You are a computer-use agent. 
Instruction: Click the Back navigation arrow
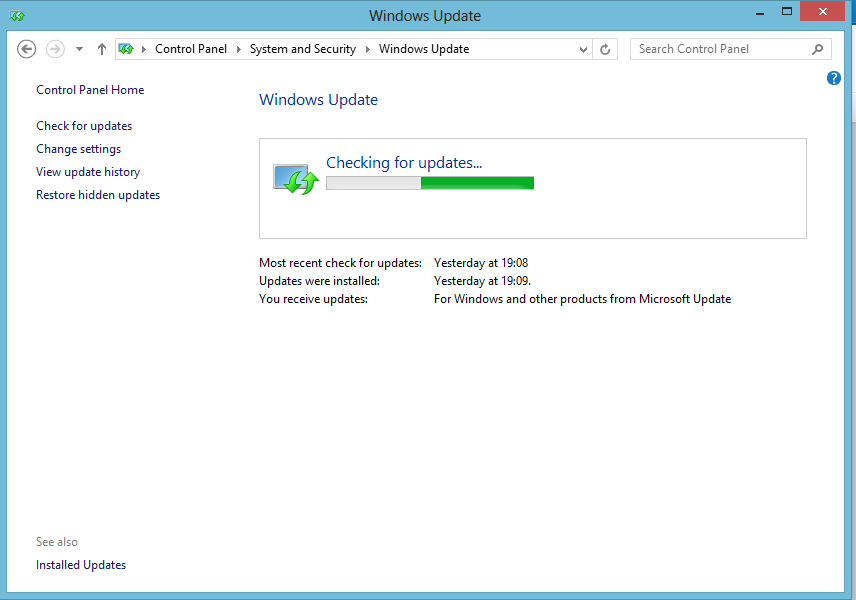click(x=27, y=49)
